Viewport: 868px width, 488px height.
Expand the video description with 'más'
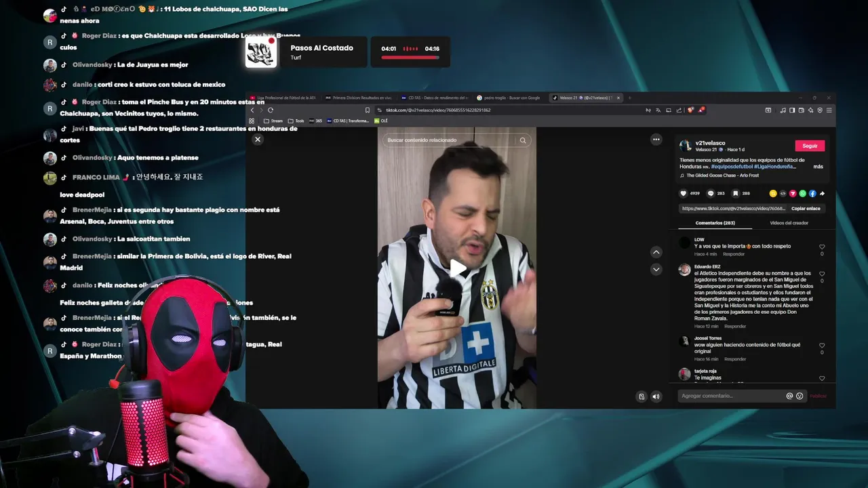(x=818, y=166)
